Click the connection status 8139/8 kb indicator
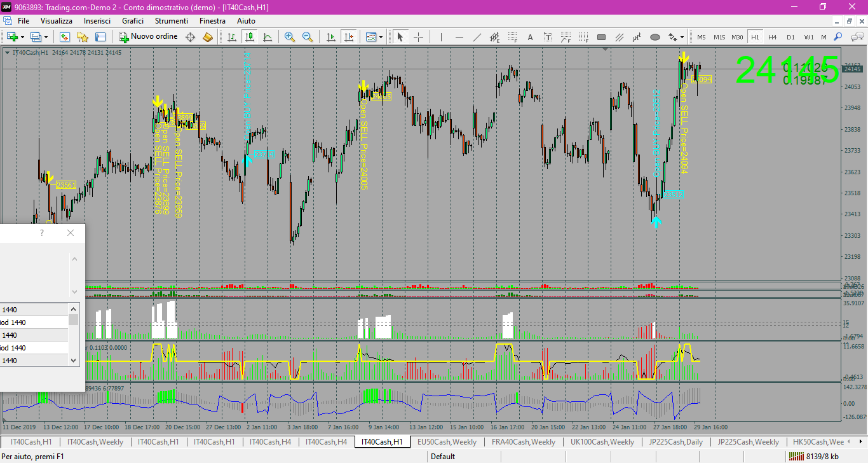Image resolution: width=868 pixels, height=463 pixels. tap(813, 456)
